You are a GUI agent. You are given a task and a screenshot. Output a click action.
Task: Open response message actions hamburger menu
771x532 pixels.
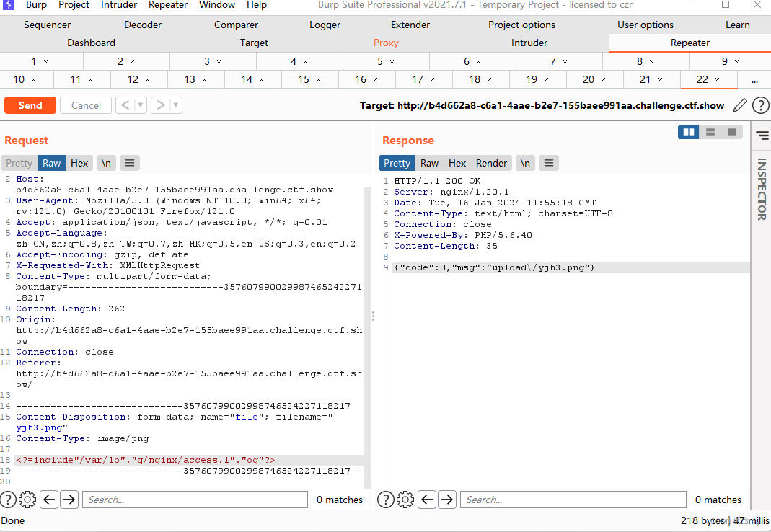pyautogui.click(x=549, y=163)
